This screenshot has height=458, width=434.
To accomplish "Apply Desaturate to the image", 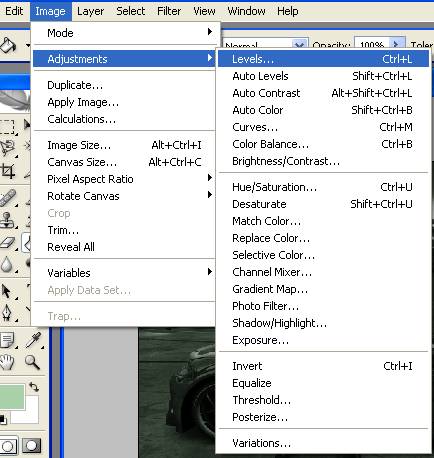I will pos(323,204).
